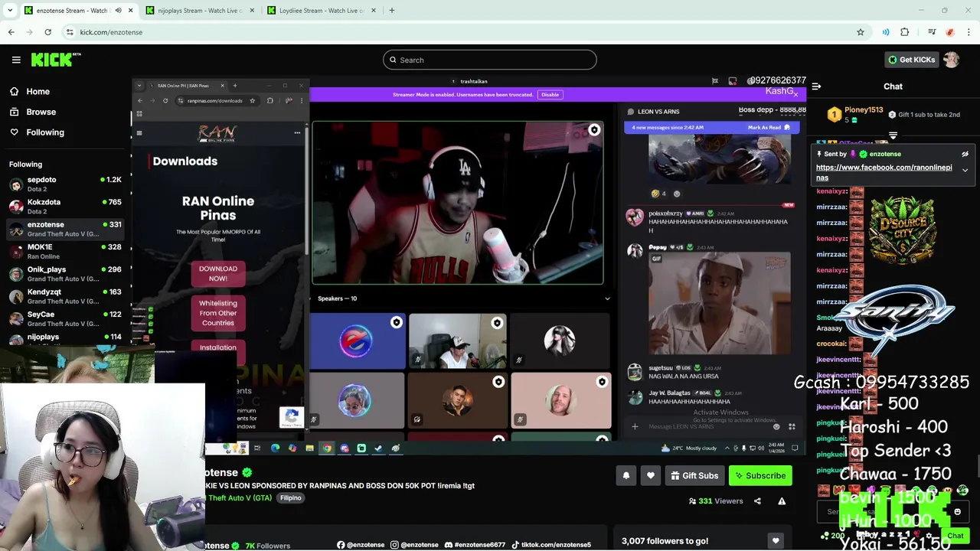Toggle stream notifications bell
This screenshot has height=551, width=980.
click(626, 475)
